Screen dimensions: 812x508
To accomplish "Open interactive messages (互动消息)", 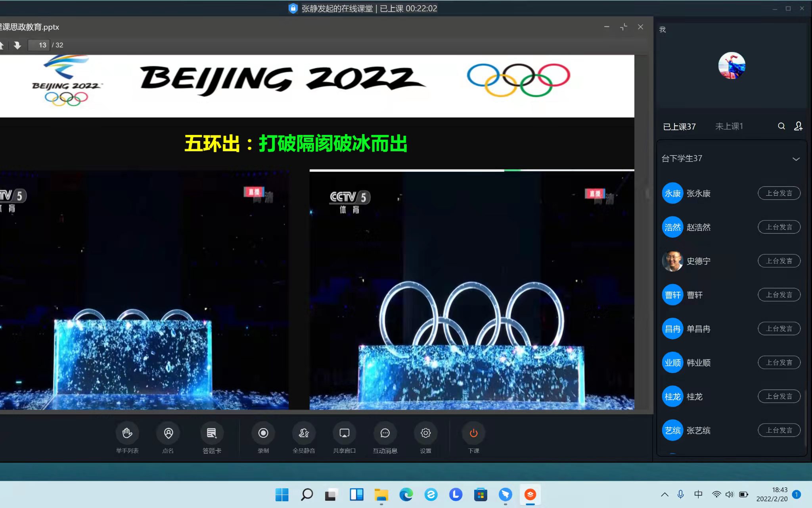I will click(x=385, y=433).
